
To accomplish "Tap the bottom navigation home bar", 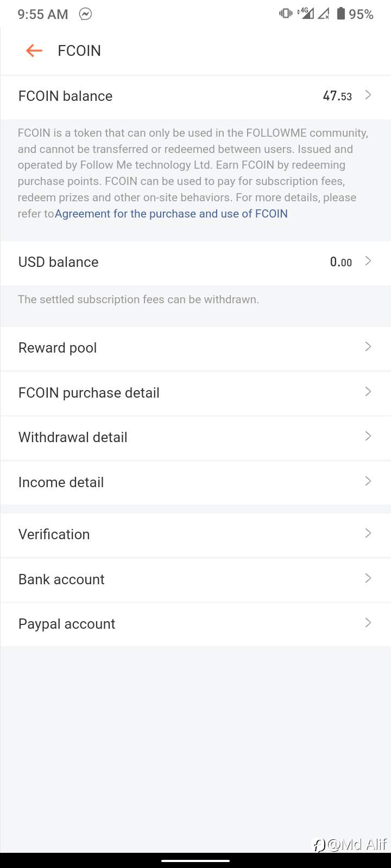I will point(195,860).
